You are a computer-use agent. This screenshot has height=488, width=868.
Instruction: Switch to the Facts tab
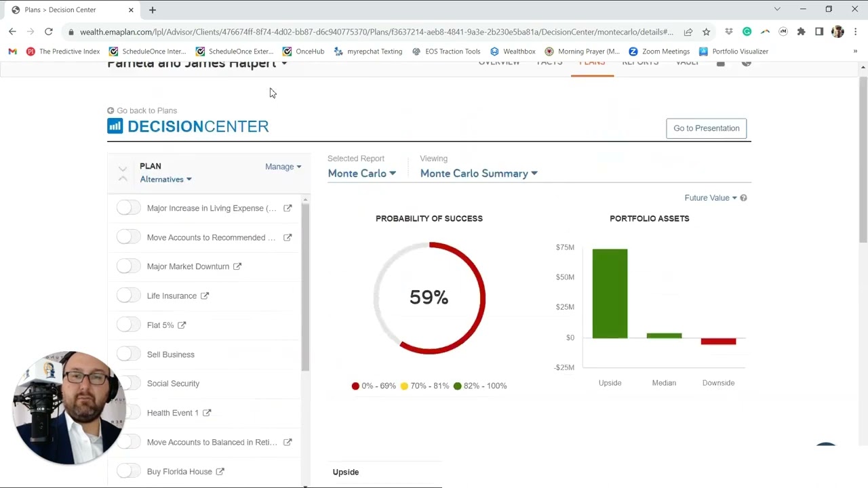[x=549, y=64]
